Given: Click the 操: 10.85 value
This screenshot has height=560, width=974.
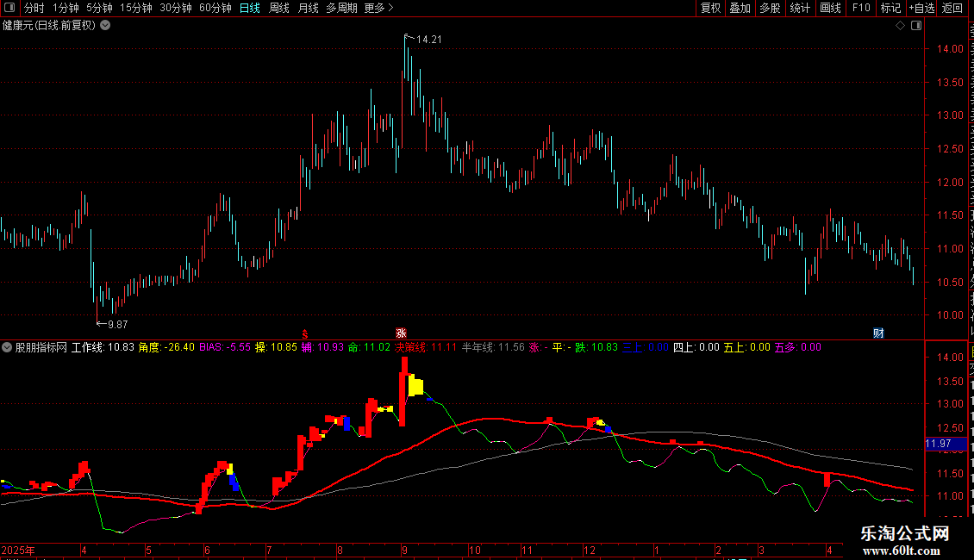Looking at the screenshot, I should click(x=276, y=347).
